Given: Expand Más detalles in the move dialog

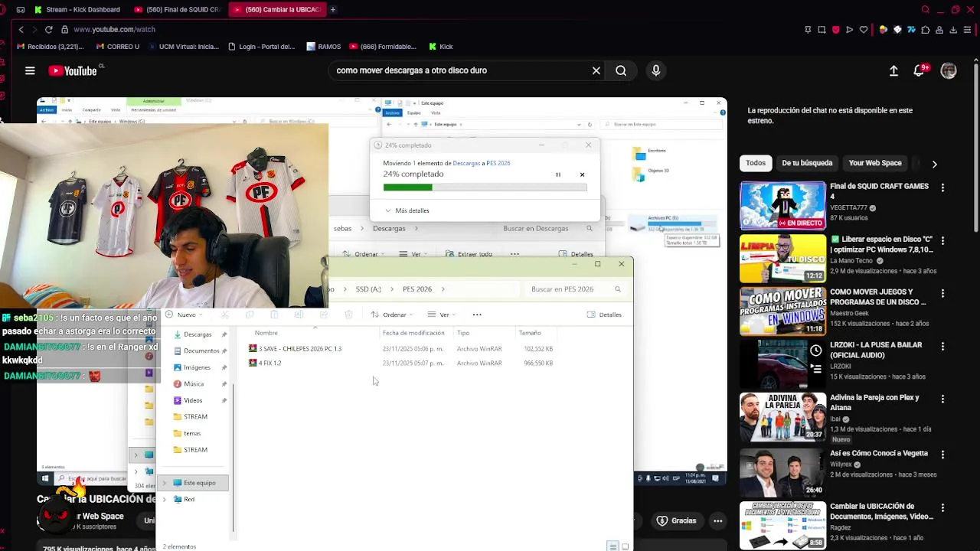Looking at the screenshot, I should (x=407, y=210).
